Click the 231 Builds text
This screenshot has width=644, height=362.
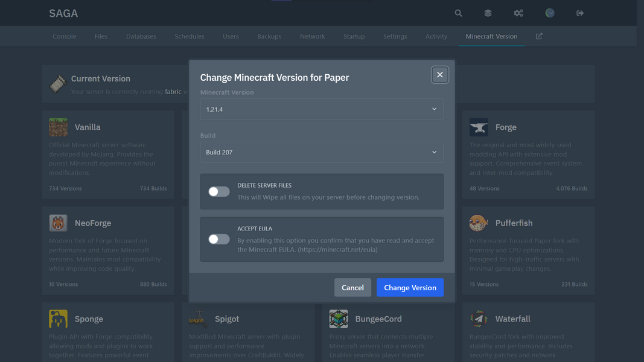[574, 284]
